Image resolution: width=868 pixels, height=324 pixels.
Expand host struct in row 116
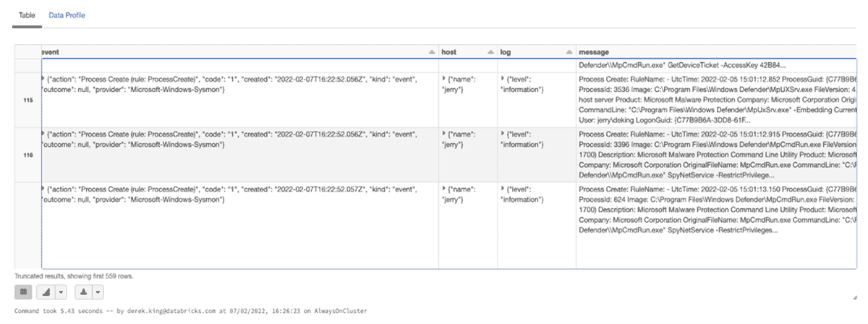444,134
